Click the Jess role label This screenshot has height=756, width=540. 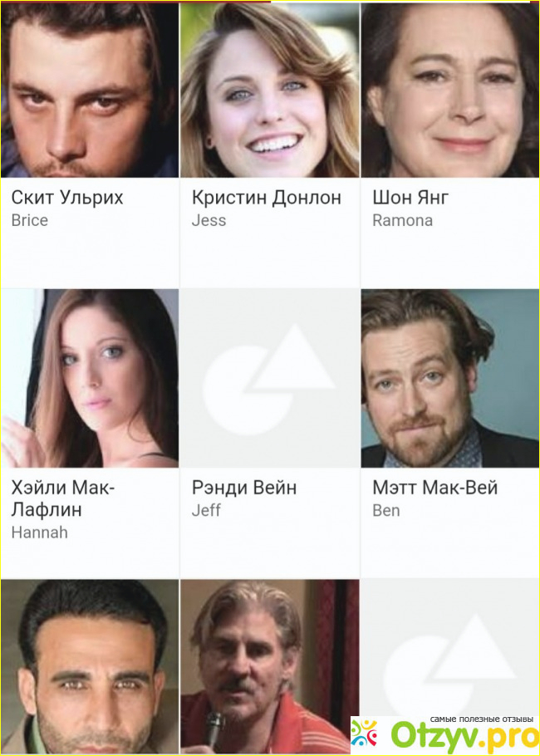click(209, 220)
